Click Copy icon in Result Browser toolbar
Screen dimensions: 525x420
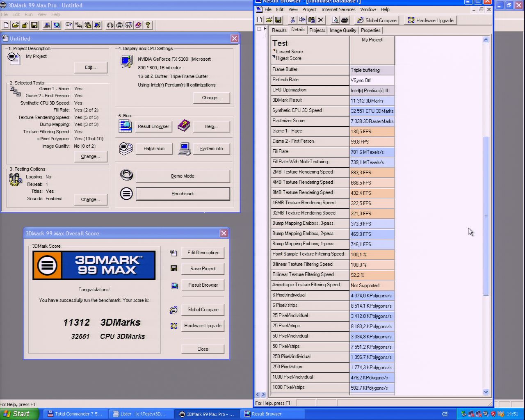302,20
